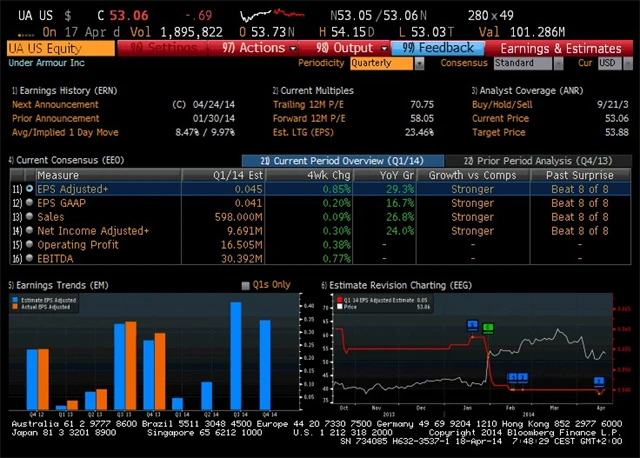
Task: Click the red EPS Adjusted Estimate legend swatch
Action: click(x=338, y=299)
